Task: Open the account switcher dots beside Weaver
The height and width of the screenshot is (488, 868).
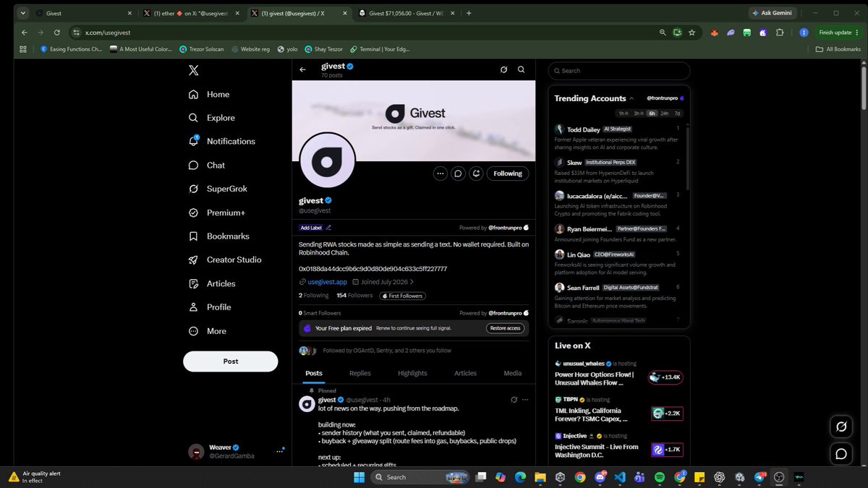Action: click(280, 451)
